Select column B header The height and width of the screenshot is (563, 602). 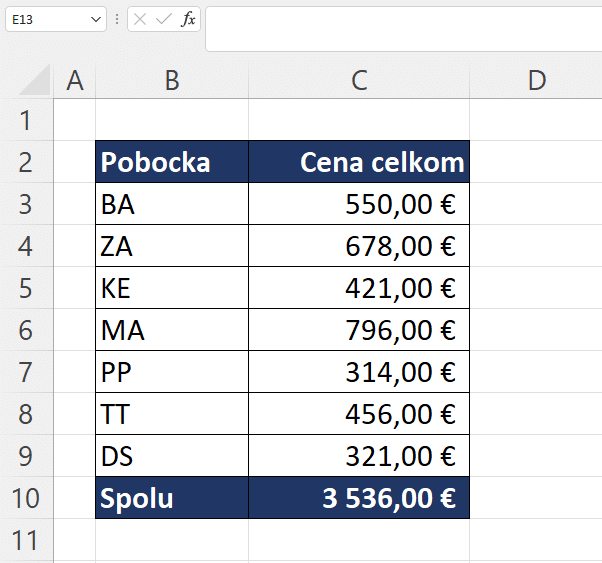[172, 81]
